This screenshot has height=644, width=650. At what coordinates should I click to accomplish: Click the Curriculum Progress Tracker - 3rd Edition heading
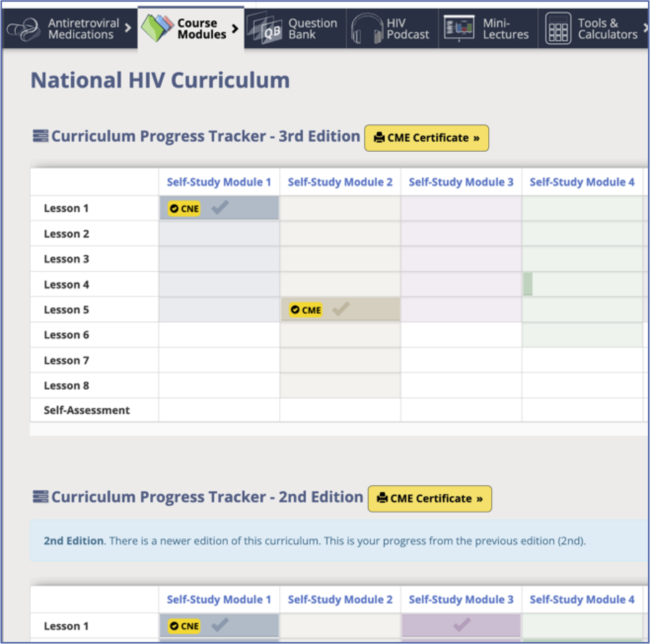click(x=206, y=136)
